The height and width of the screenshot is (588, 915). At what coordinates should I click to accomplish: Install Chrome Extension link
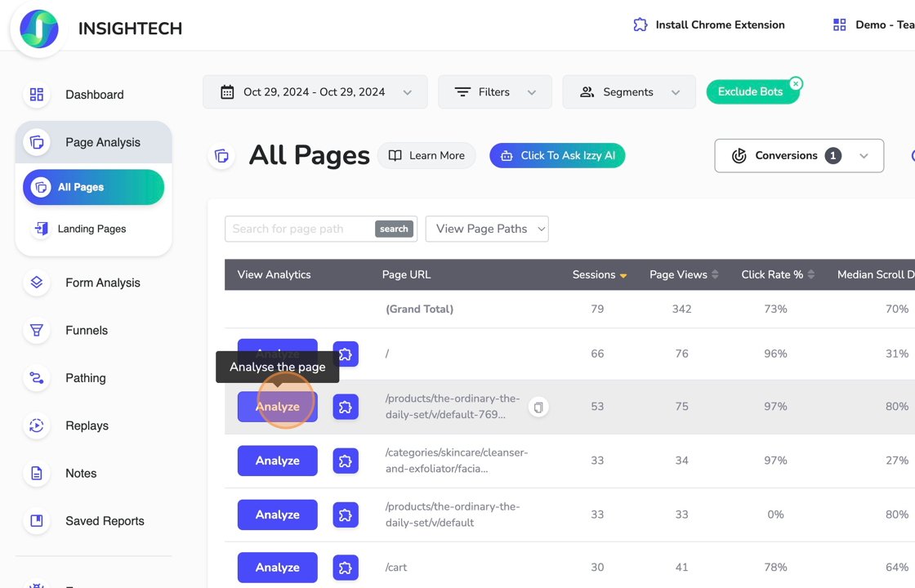click(x=709, y=25)
